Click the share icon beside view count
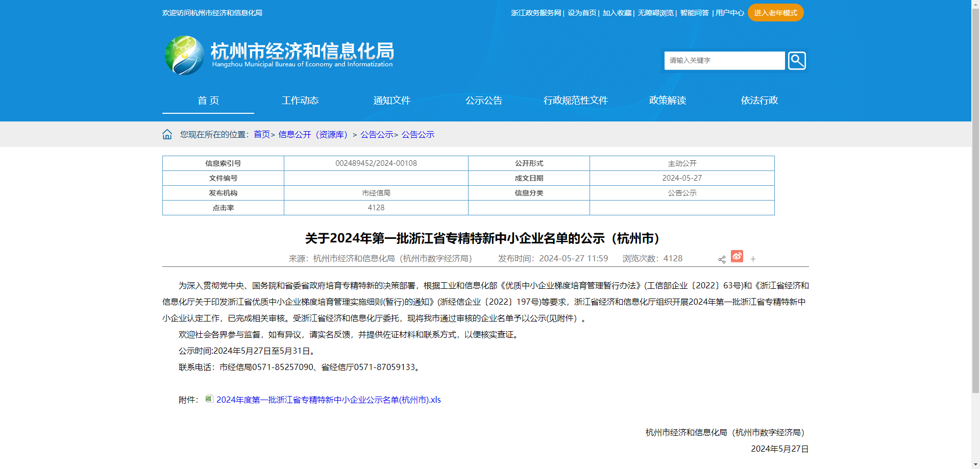The height and width of the screenshot is (469, 980). coord(721,259)
